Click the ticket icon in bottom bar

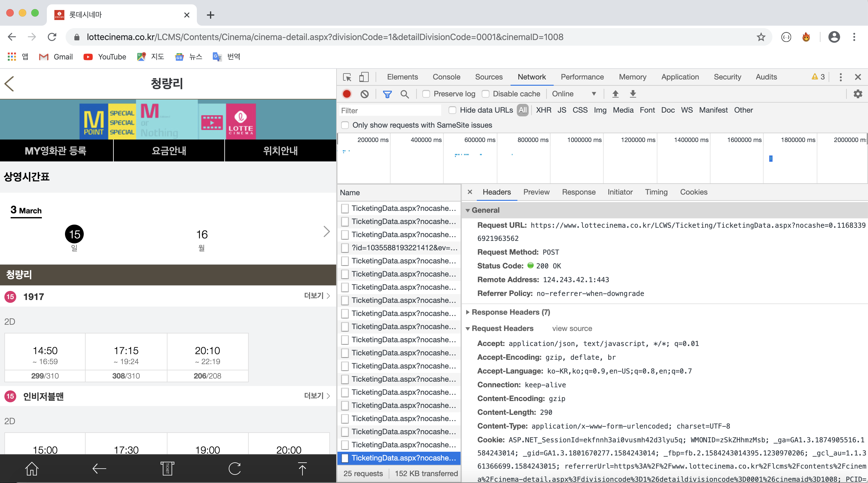pos(167,469)
